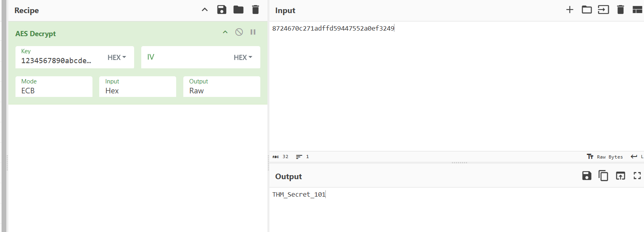Image resolution: width=644 pixels, height=232 pixels.
Task: Open a folder as input
Action: (x=586, y=10)
